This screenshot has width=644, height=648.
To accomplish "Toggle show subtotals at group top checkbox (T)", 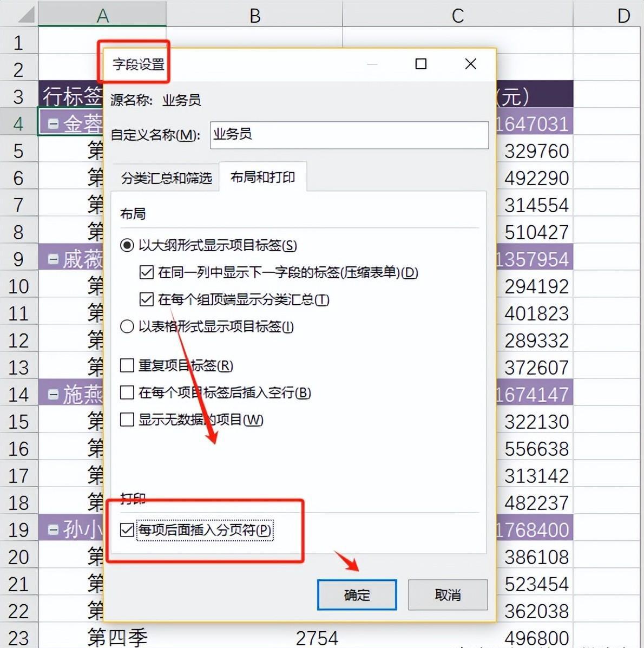I will [x=147, y=299].
